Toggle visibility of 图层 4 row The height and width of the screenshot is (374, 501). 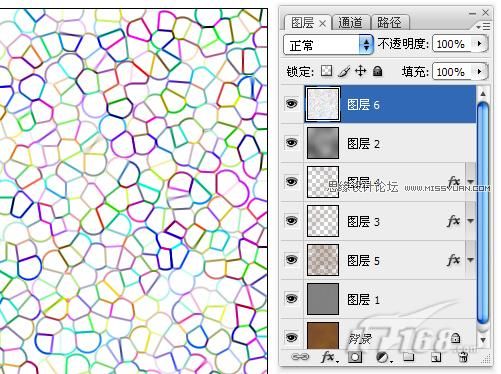(x=291, y=182)
